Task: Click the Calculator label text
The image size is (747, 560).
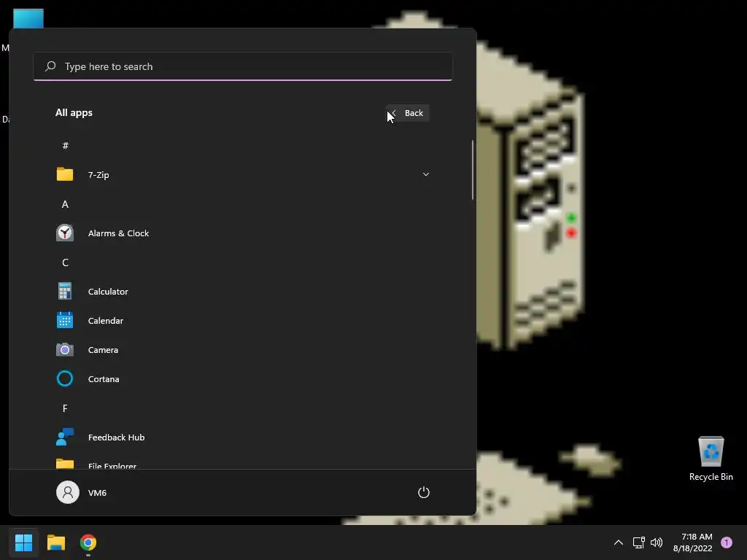Action: click(108, 292)
